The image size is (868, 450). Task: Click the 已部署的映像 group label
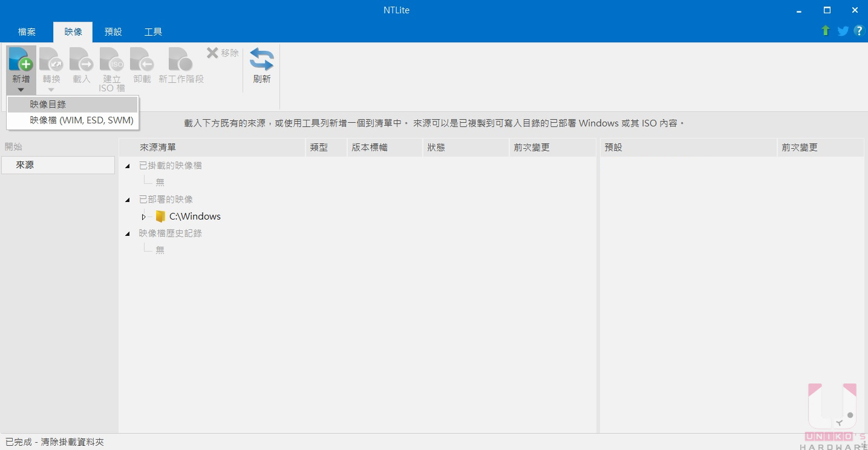pyautogui.click(x=166, y=200)
